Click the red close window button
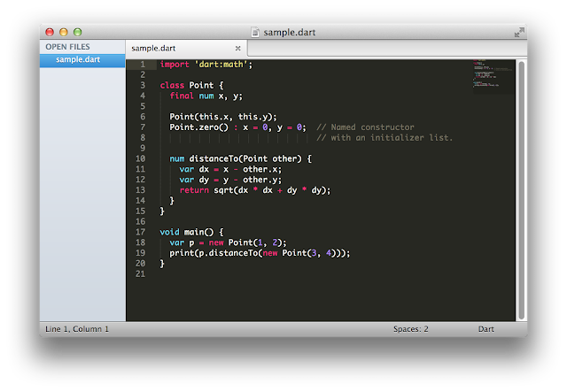This screenshot has height=392, width=567. coord(50,32)
